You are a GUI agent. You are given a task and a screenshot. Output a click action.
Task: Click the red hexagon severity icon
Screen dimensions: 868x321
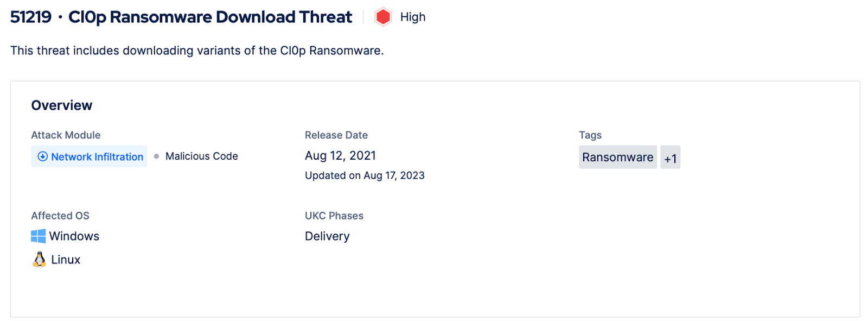382,17
